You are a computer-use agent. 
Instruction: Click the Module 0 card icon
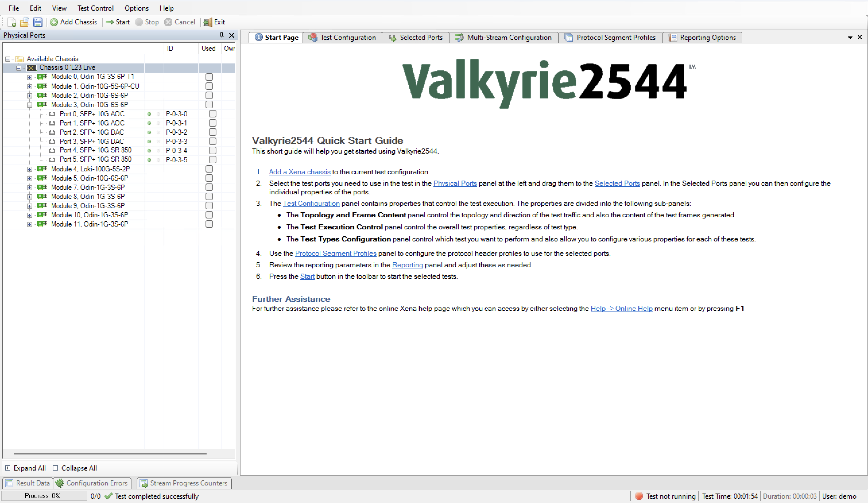pyautogui.click(x=42, y=76)
